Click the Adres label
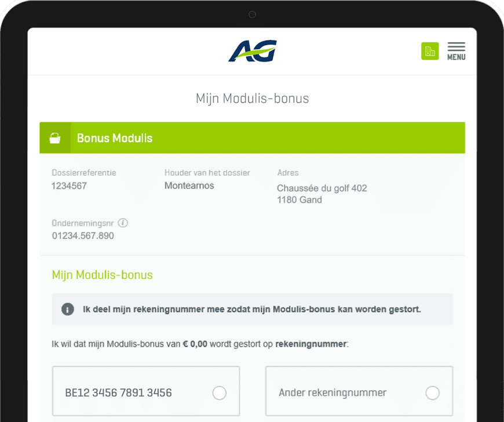The height and width of the screenshot is (422, 504). pyautogui.click(x=288, y=173)
